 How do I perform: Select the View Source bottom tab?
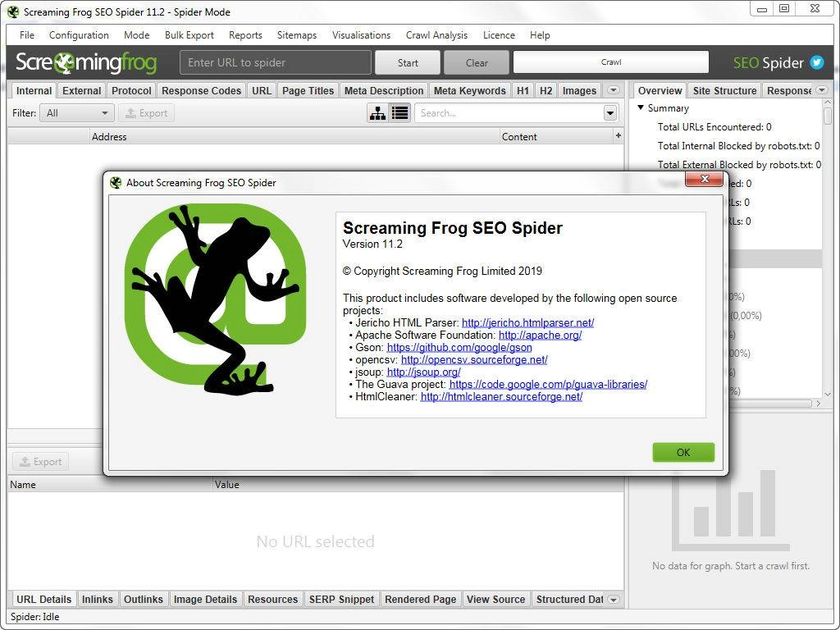point(495,600)
